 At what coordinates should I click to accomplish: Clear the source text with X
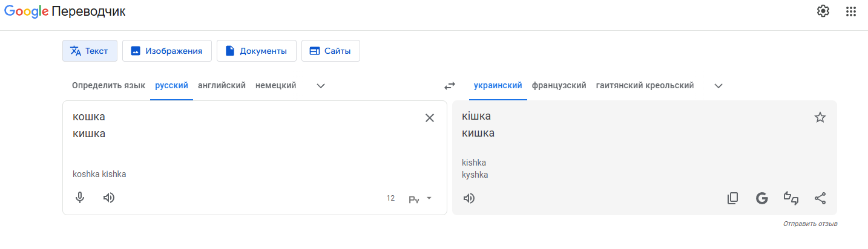[x=430, y=118]
